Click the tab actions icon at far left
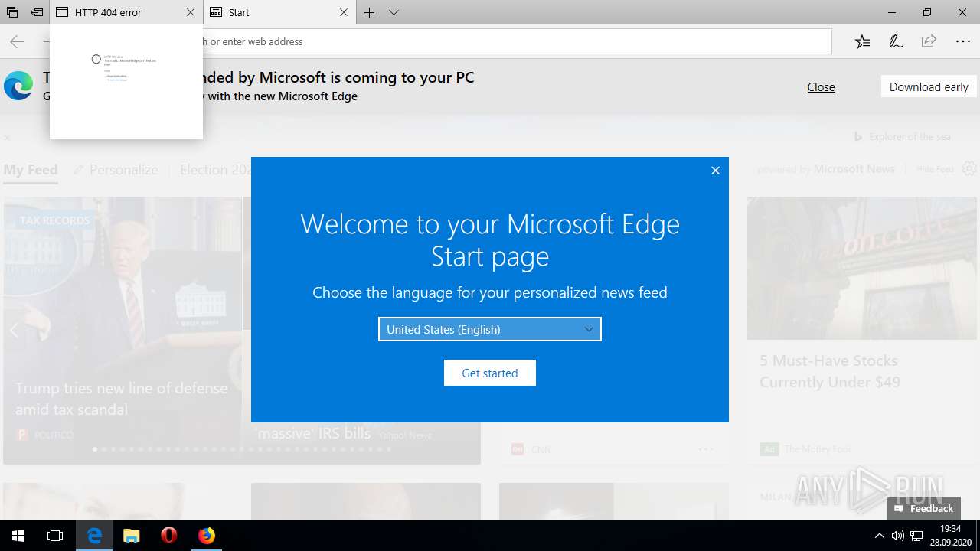980x551 pixels. pos(12,12)
